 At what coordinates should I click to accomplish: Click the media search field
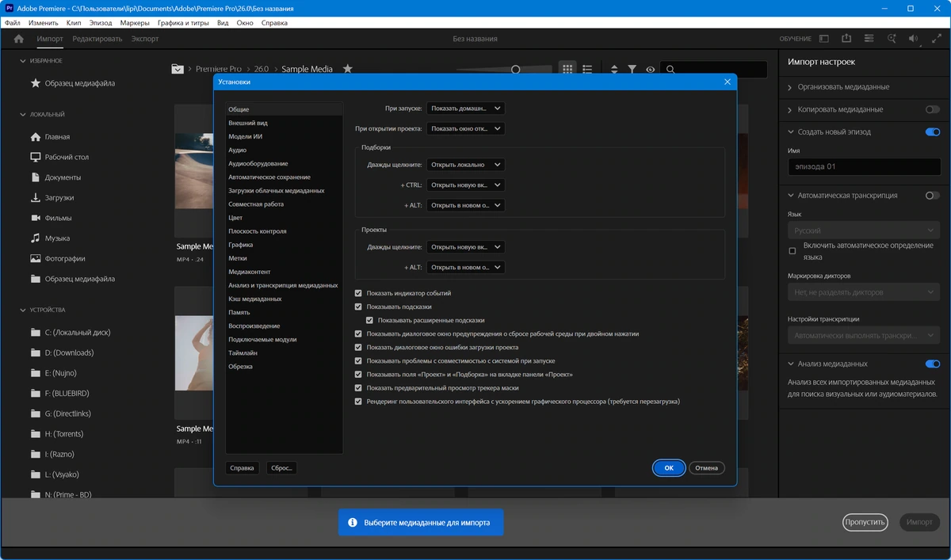pyautogui.click(x=713, y=70)
